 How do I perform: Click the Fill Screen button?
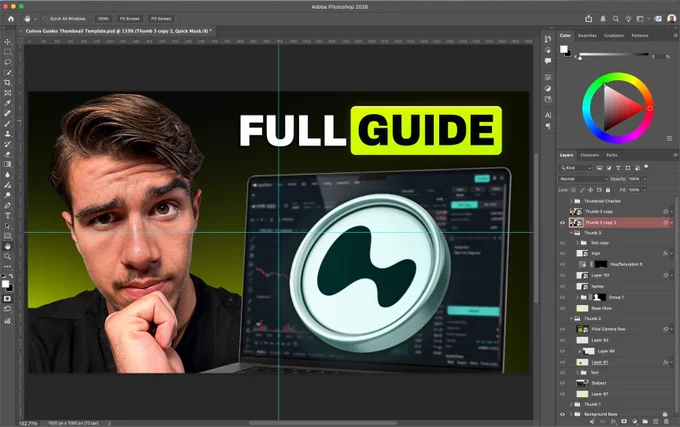click(x=161, y=19)
